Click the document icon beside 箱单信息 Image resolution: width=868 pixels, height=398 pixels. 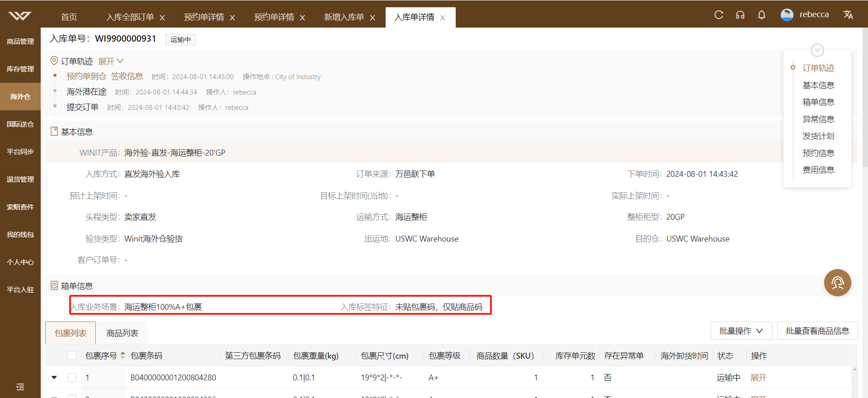(54, 286)
